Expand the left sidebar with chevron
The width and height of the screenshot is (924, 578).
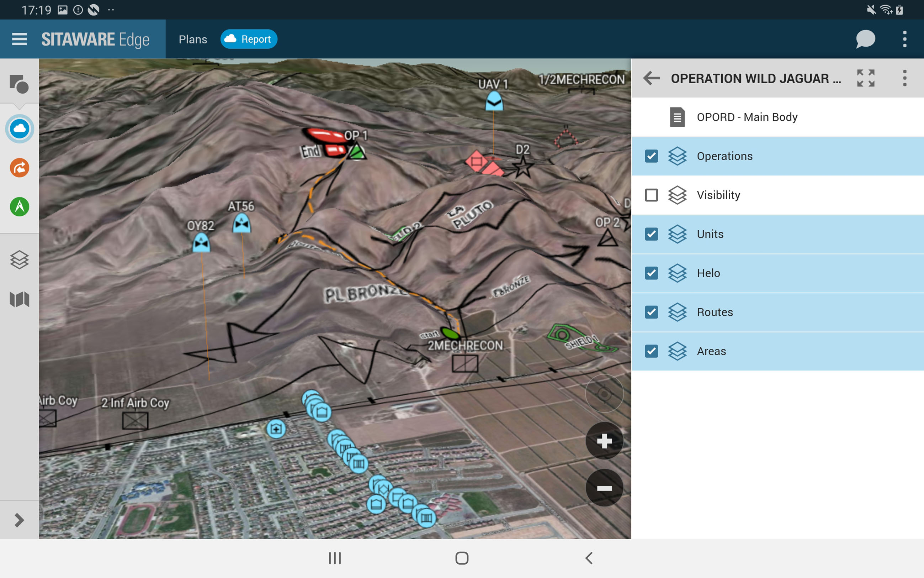point(19,520)
